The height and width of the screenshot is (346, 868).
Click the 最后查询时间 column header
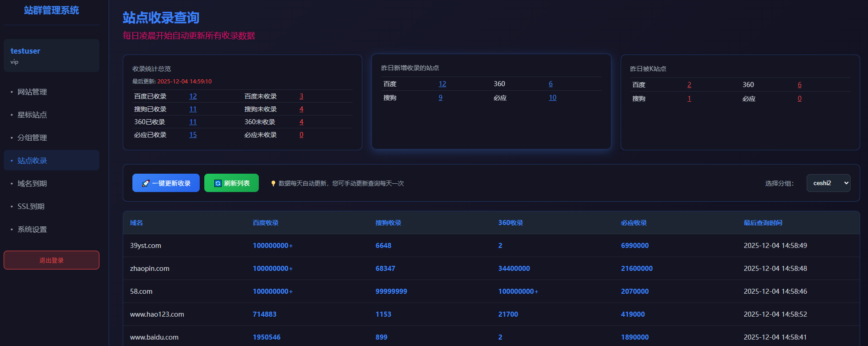click(x=763, y=223)
